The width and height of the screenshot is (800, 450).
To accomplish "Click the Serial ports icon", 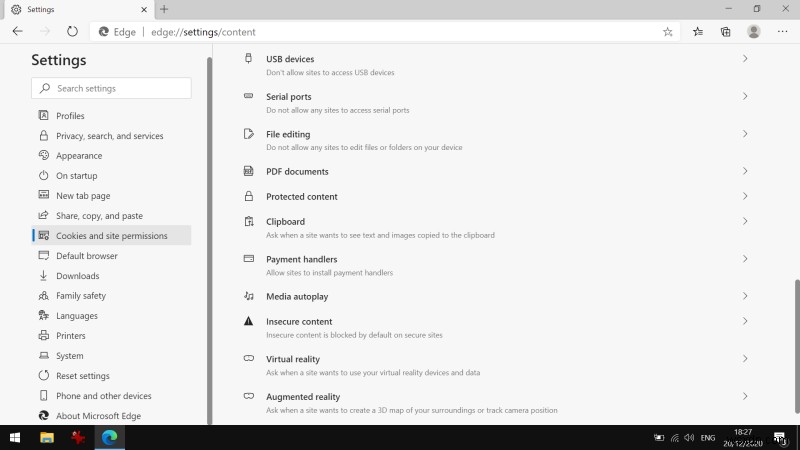I will (248, 96).
